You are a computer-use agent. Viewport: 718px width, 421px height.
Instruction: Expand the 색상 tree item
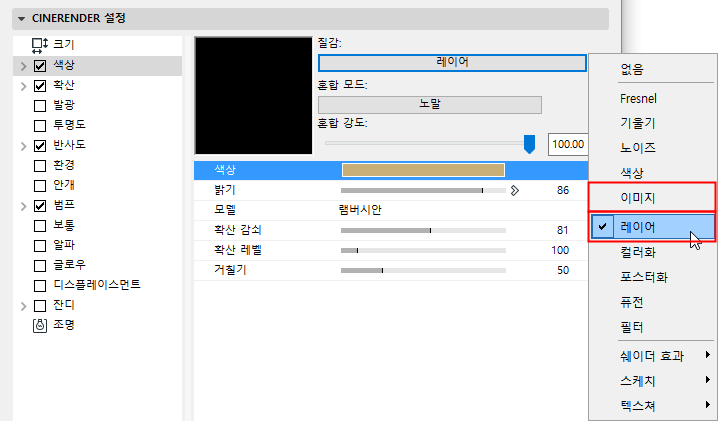pos(23,66)
